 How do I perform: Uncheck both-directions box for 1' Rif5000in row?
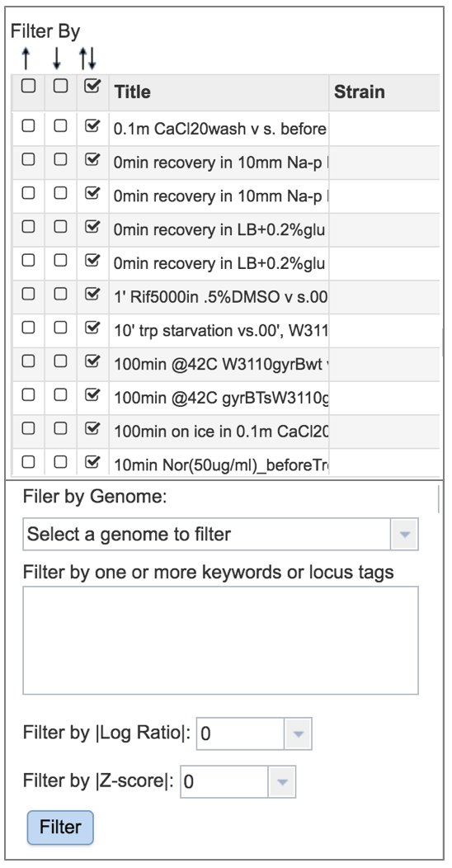(92, 294)
